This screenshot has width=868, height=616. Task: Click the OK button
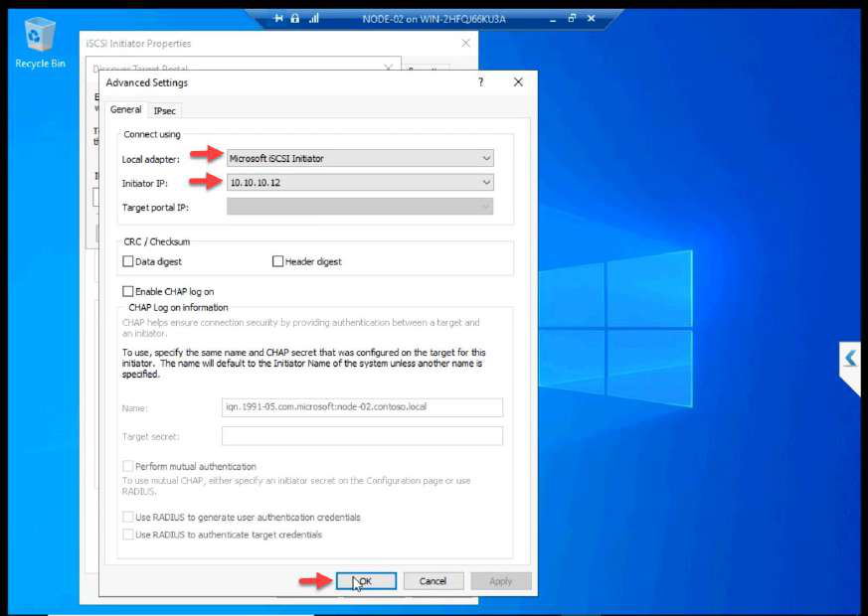pos(366,581)
